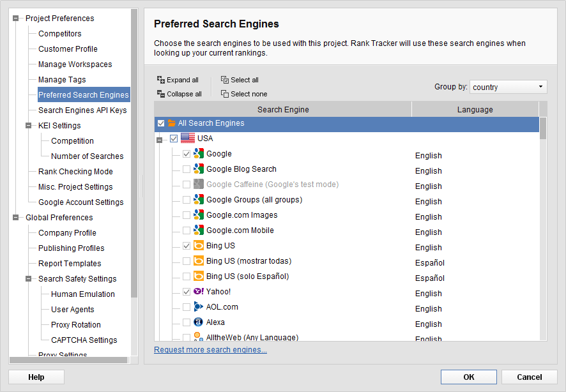Viewport: 566px width, 392px height.
Task: Click the Alexa search engine icon
Action: (199, 322)
